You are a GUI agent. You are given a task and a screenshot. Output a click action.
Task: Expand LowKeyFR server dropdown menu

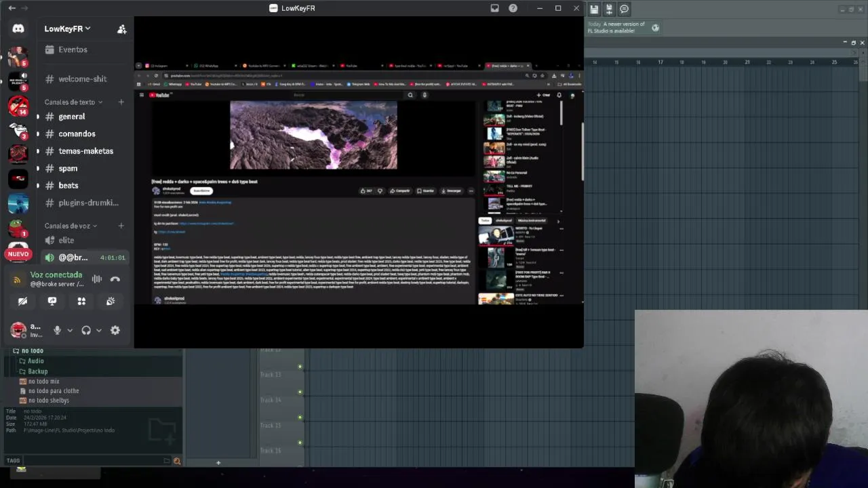point(67,28)
